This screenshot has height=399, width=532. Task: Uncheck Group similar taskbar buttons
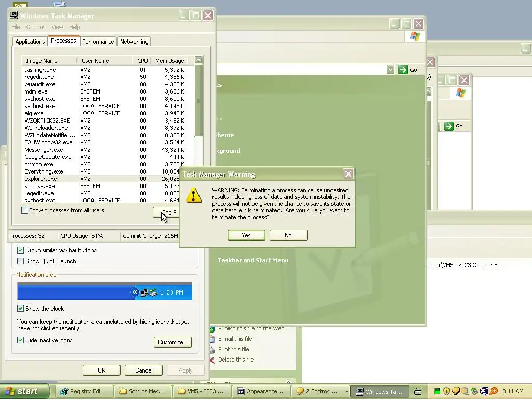20,250
